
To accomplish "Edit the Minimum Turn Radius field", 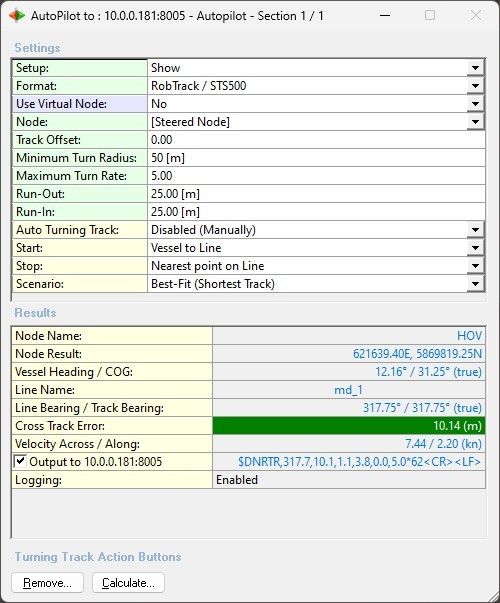I will pyautogui.click(x=316, y=158).
